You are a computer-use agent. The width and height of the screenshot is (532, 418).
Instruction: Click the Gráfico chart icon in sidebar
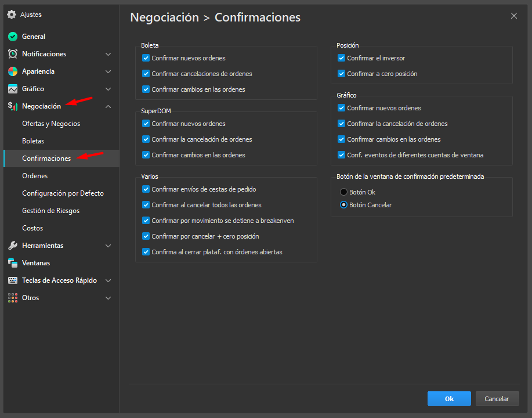click(13, 89)
